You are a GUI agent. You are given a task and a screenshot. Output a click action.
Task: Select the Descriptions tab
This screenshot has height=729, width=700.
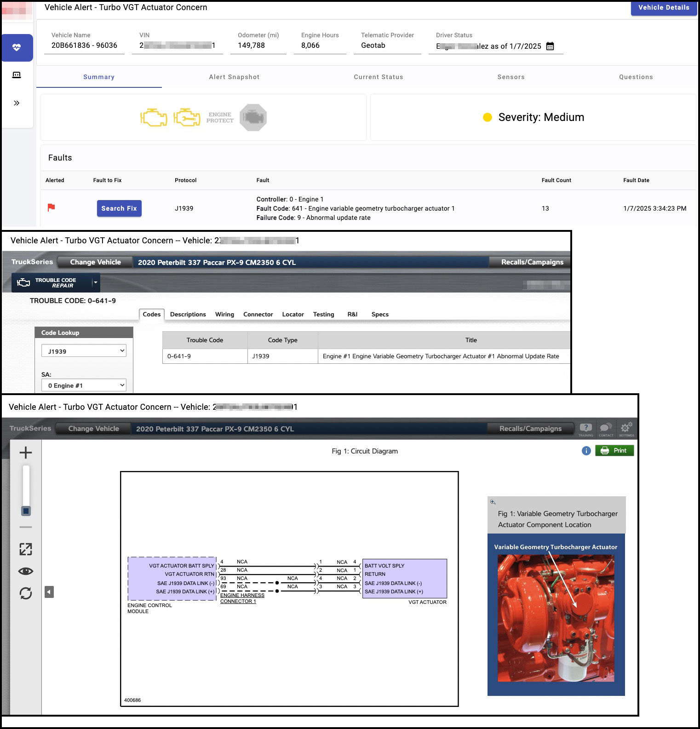pyautogui.click(x=188, y=315)
